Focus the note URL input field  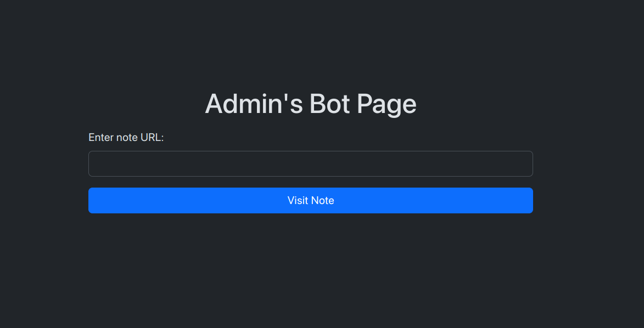click(310, 164)
